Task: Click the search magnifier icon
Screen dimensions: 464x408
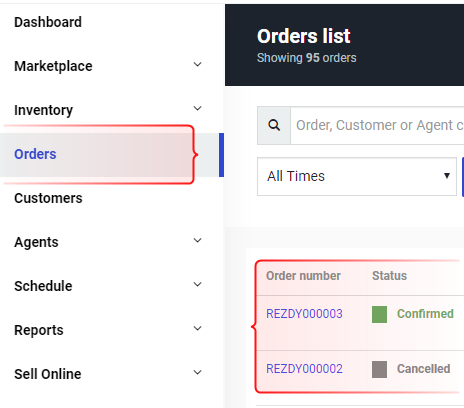Action: 274,125
